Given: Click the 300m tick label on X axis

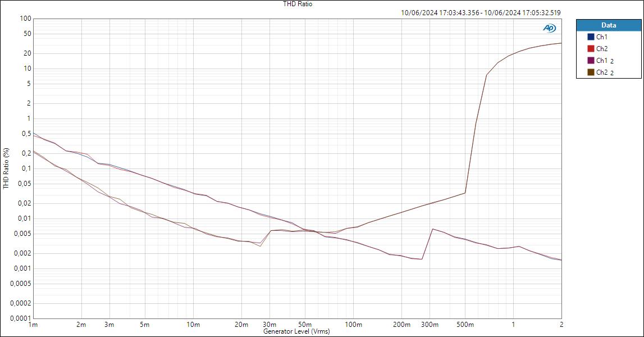Looking at the screenshot, I should click(x=430, y=325).
